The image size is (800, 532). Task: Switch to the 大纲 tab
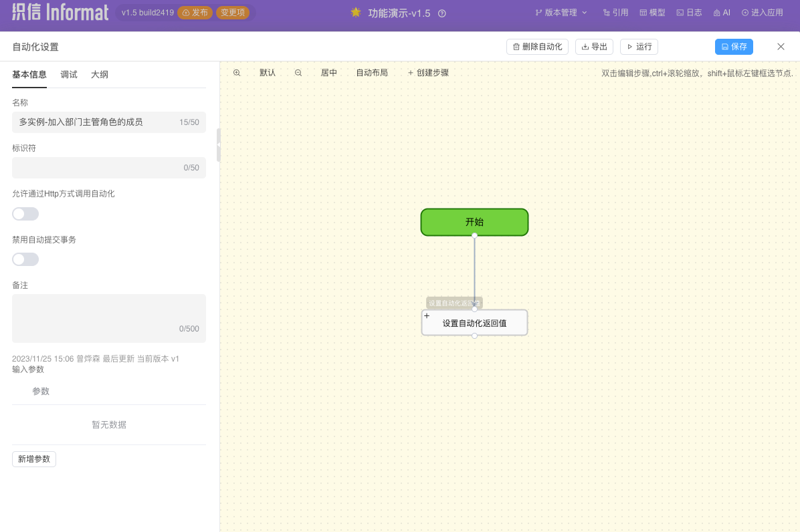[x=100, y=75]
